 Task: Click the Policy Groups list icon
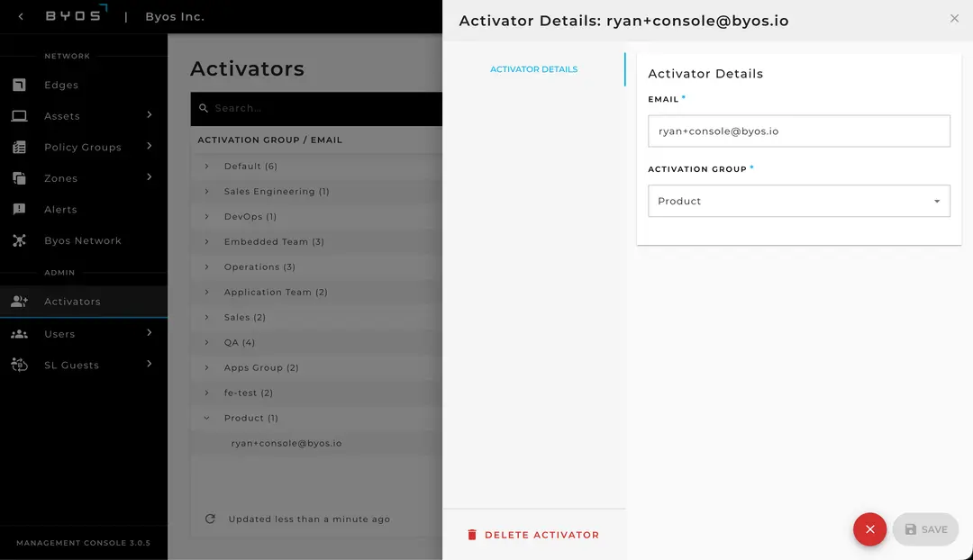(19, 147)
